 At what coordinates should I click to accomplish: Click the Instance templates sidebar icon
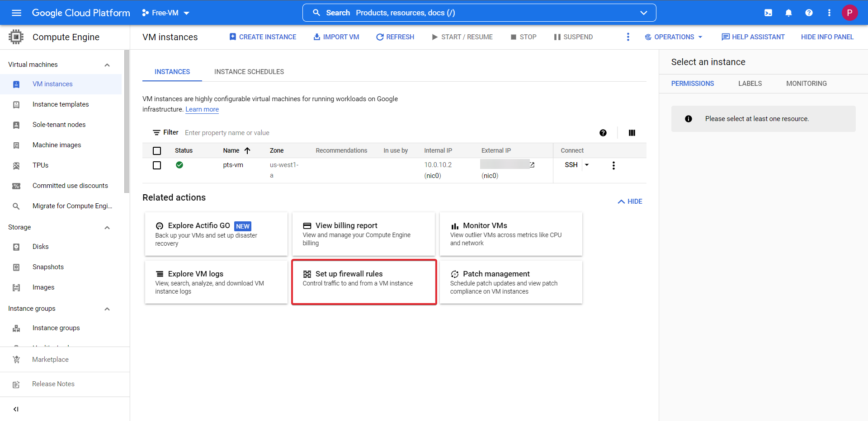(x=16, y=104)
